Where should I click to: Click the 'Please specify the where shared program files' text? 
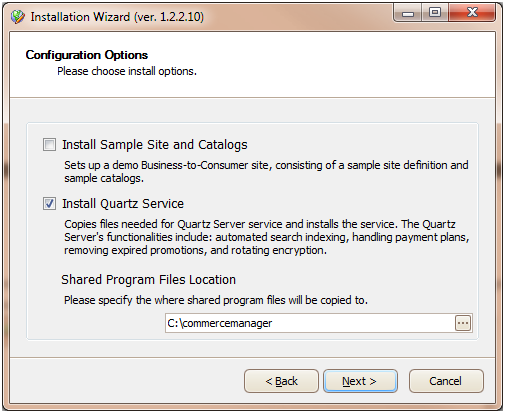[216, 300]
